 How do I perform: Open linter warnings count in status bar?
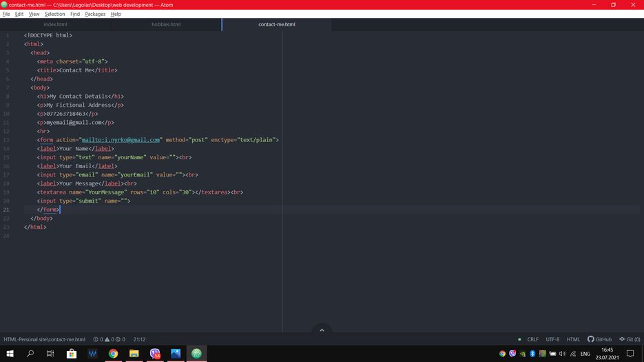(110, 339)
